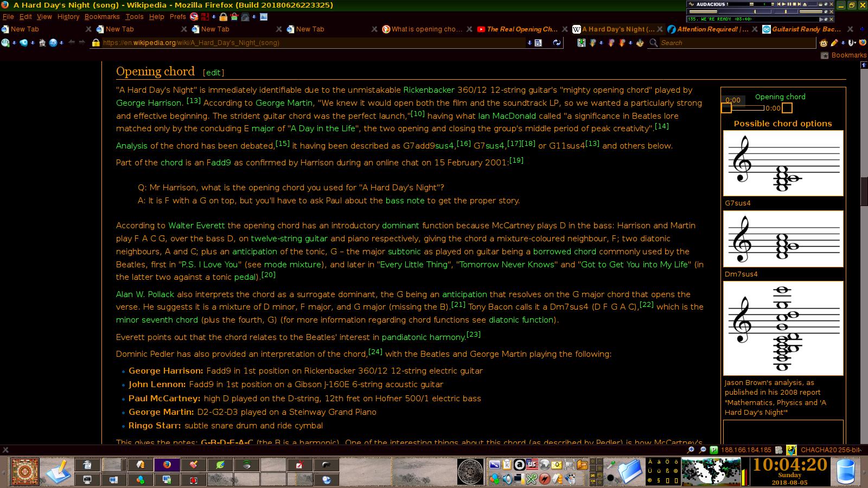Click Audacious eject button
868x488 pixels.
pos(805,4)
